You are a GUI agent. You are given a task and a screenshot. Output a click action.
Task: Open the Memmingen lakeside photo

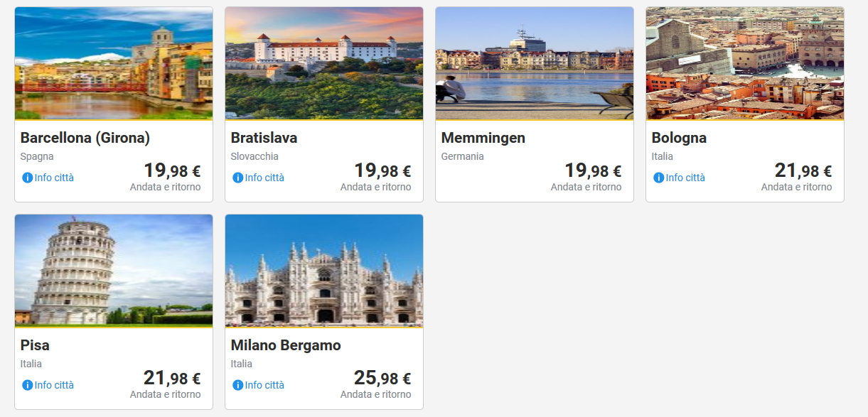pyautogui.click(x=535, y=63)
